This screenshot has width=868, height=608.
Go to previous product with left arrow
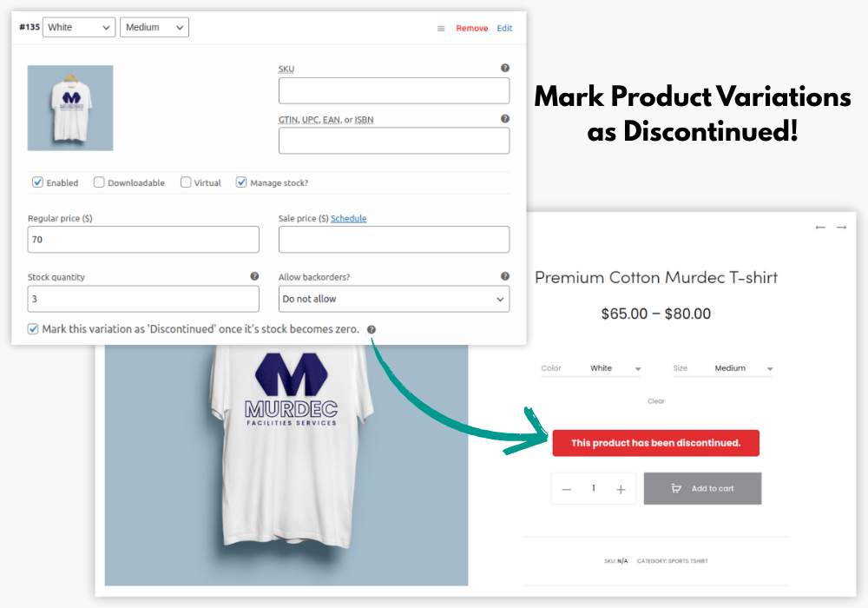820,228
